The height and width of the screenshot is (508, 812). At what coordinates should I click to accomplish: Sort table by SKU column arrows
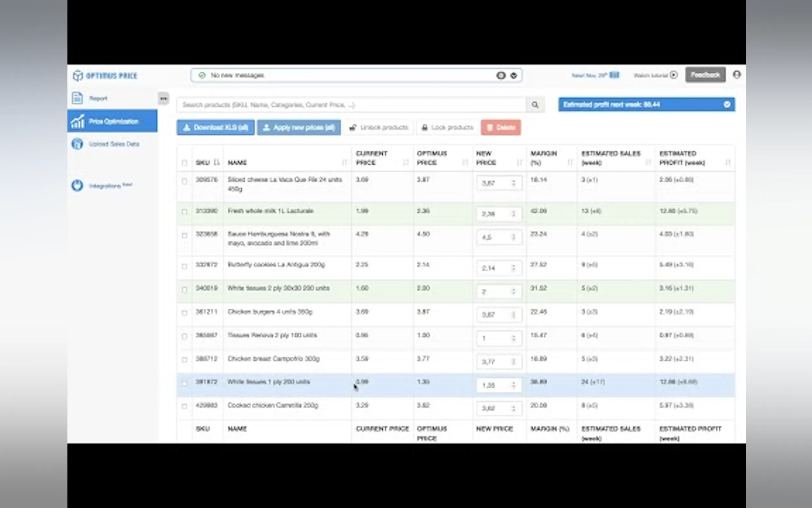tap(216, 162)
